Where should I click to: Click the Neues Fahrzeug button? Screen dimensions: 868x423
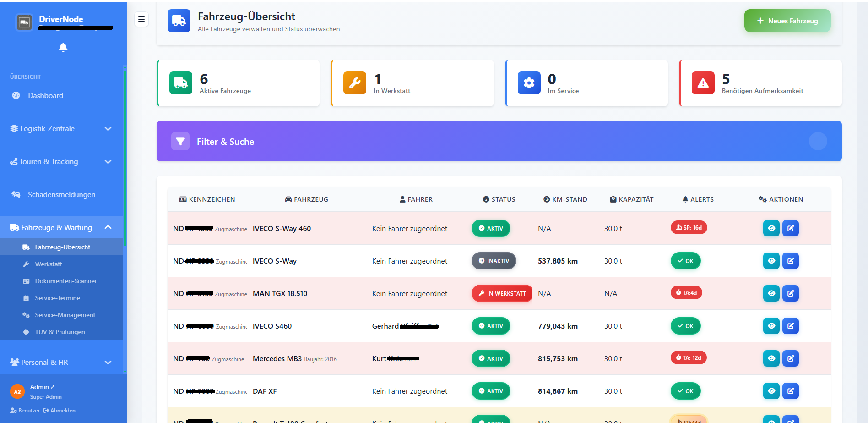click(x=787, y=21)
